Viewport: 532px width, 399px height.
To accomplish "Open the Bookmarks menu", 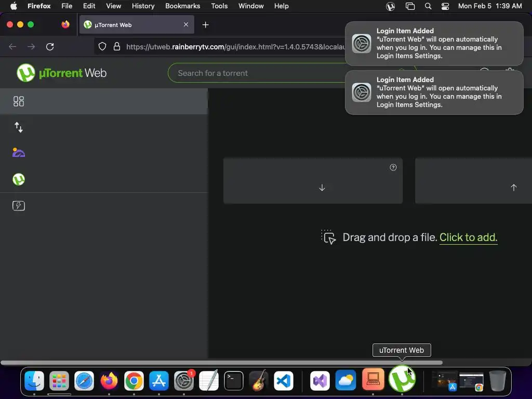I will (x=182, y=6).
